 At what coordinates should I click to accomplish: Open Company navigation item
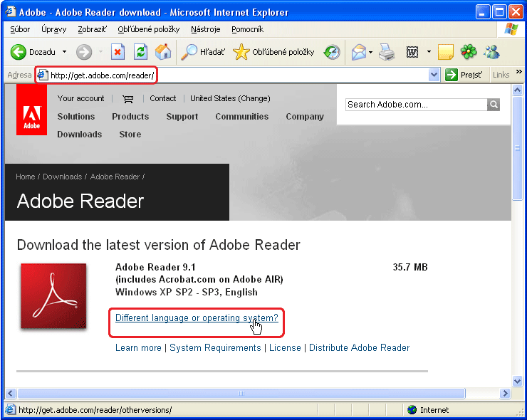click(305, 117)
